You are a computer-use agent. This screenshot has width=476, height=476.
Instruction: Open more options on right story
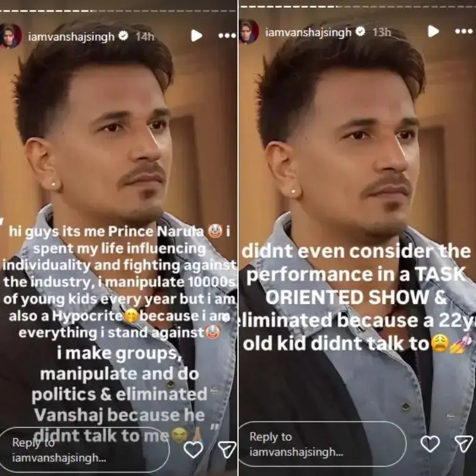(x=464, y=31)
